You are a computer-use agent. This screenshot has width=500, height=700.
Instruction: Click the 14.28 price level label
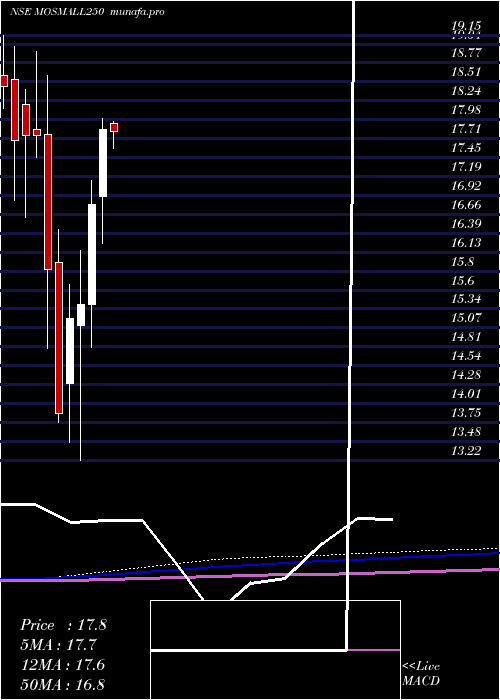coord(466,375)
